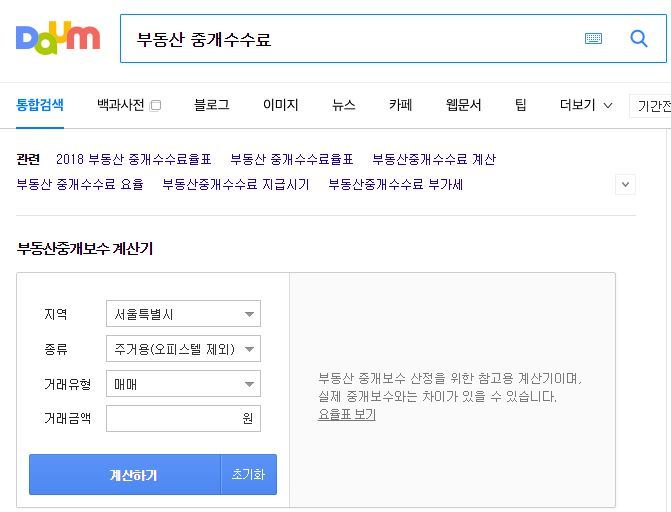Viewport: 671px width, 512px height.
Task: Open the 팁 tab
Action: [520, 105]
